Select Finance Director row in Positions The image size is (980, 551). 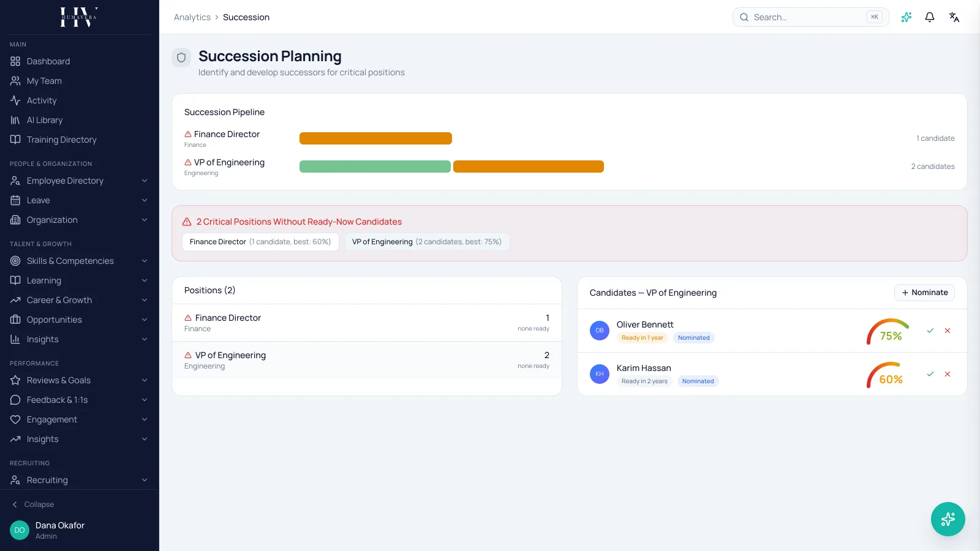pos(367,323)
